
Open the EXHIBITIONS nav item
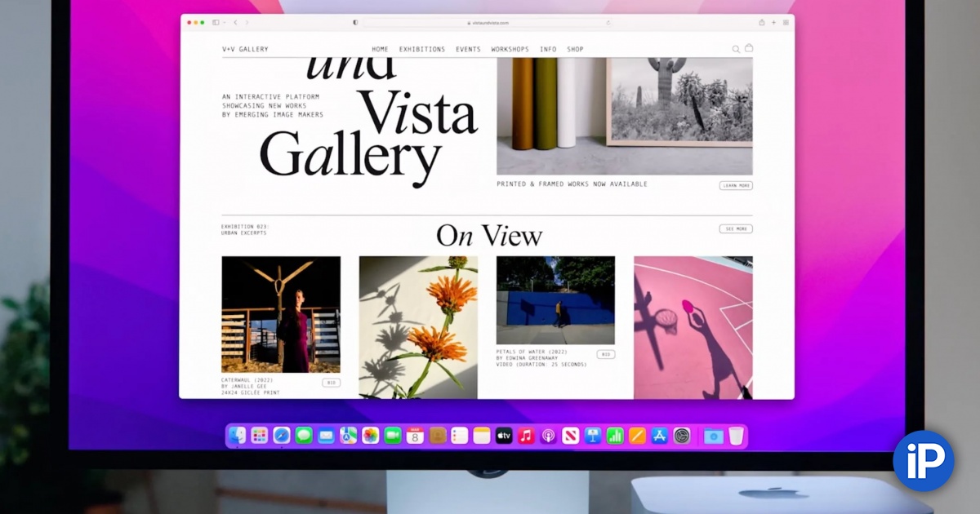tap(422, 49)
